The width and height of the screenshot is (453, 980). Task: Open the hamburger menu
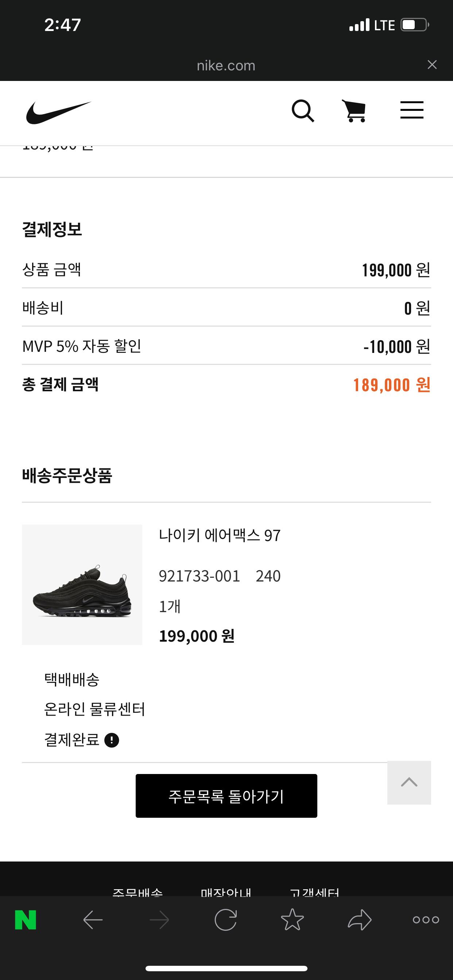point(411,110)
